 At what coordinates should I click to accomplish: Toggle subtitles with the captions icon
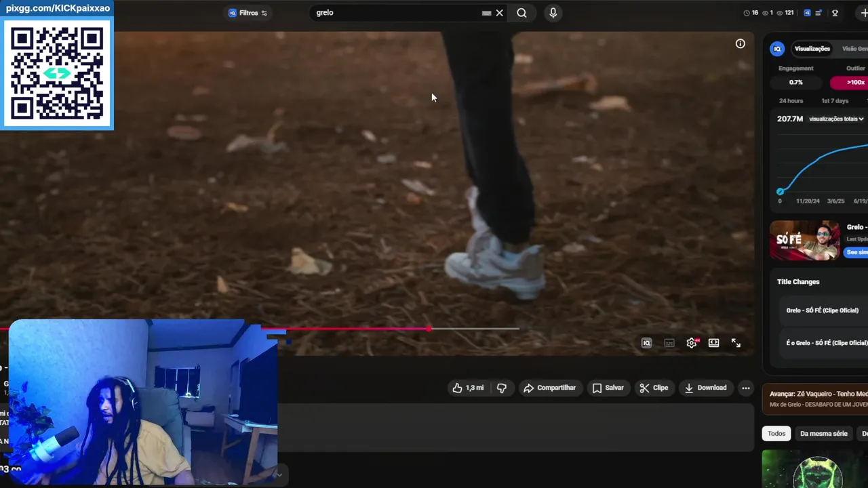pos(669,343)
